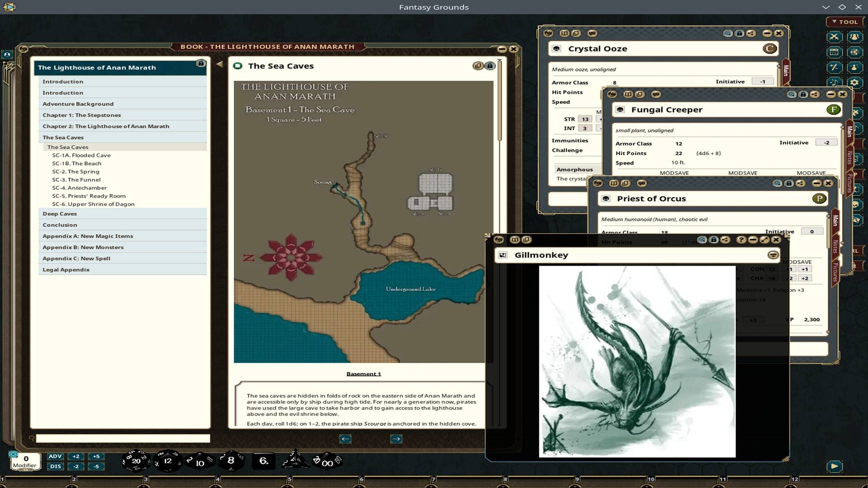Open SC-2. The Spring from the index
Image resolution: width=868 pixels, height=488 pixels.
tap(75, 171)
